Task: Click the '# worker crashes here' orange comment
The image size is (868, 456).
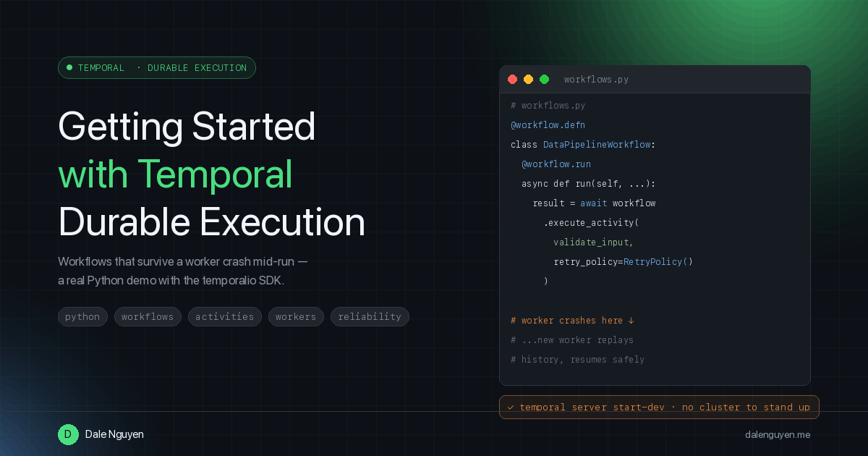Action: tap(572, 321)
